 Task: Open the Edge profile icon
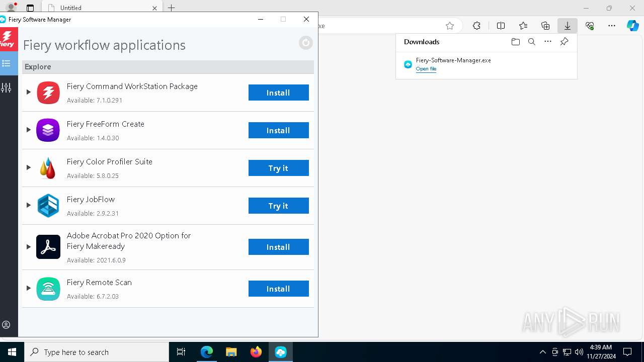tap(11, 8)
